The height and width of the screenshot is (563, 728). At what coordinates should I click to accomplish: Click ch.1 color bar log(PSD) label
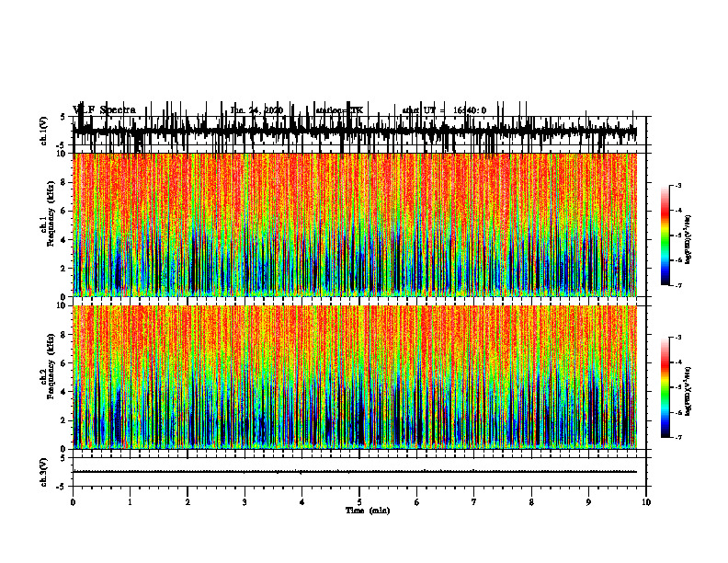point(688,240)
